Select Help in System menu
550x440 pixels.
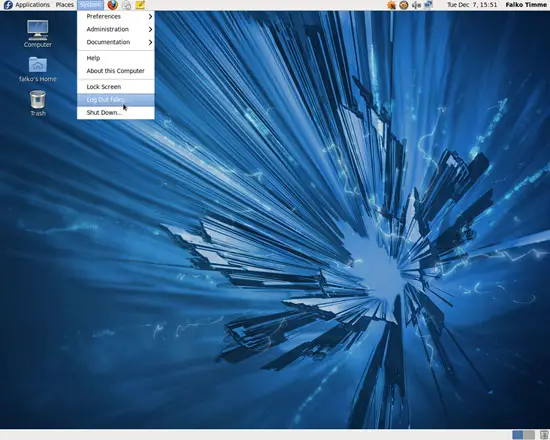click(116, 58)
